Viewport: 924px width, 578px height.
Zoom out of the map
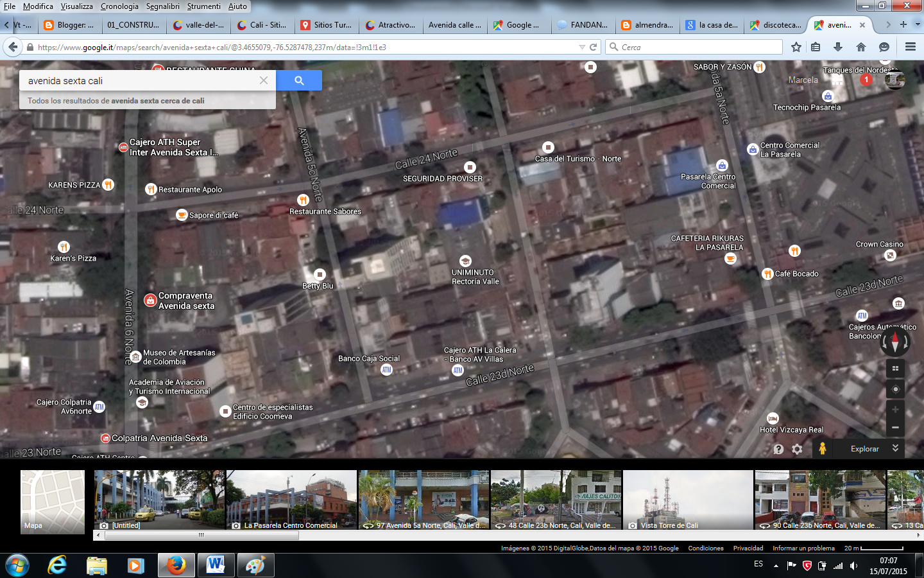pyautogui.click(x=895, y=428)
